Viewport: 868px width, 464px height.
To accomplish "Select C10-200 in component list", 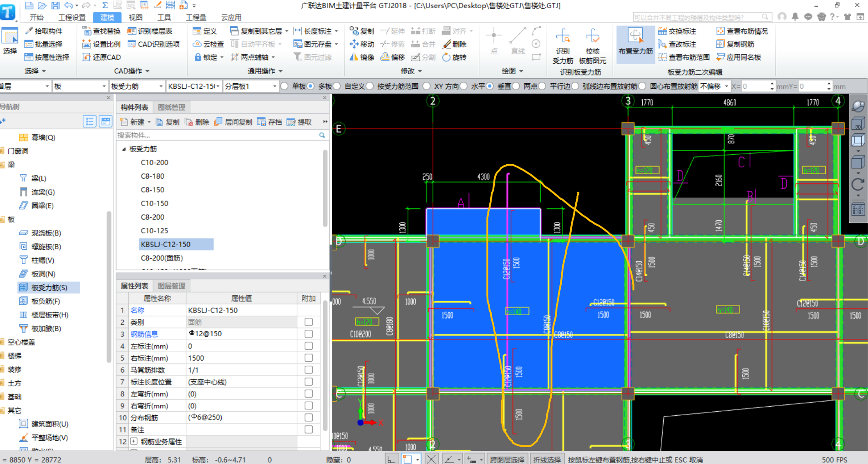I will click(x=154, y=162).
